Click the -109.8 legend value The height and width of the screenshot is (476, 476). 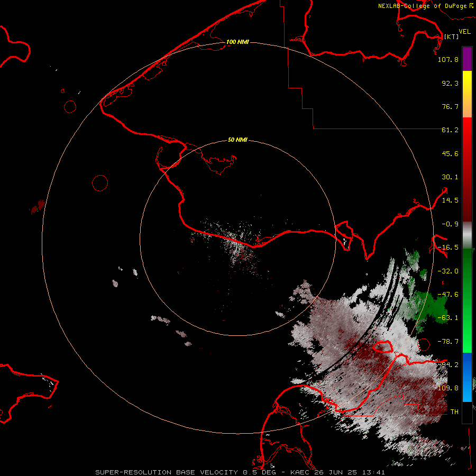coord(446,388)
